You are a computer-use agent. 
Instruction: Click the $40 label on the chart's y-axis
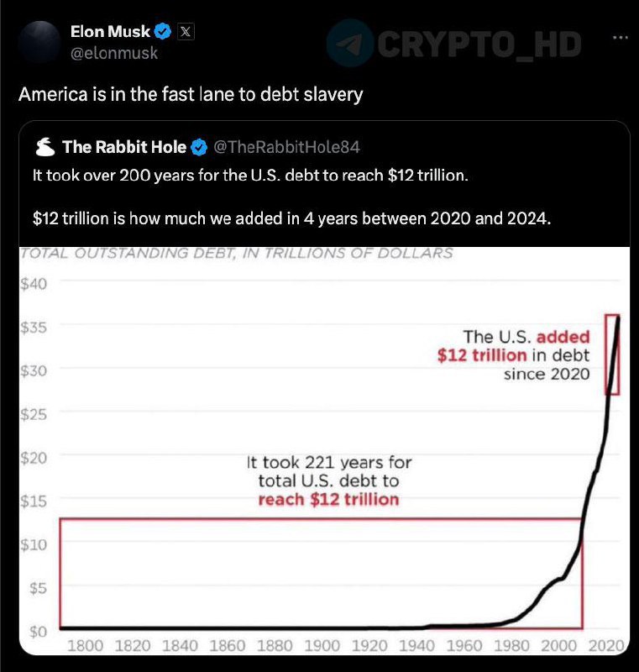pos(34,284)
